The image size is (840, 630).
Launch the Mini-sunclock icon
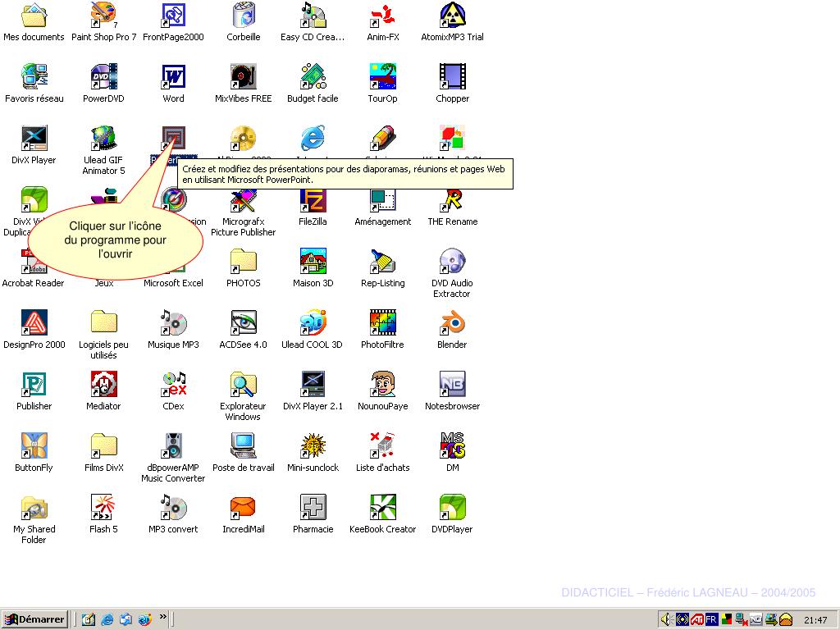[x=313, y=445]
